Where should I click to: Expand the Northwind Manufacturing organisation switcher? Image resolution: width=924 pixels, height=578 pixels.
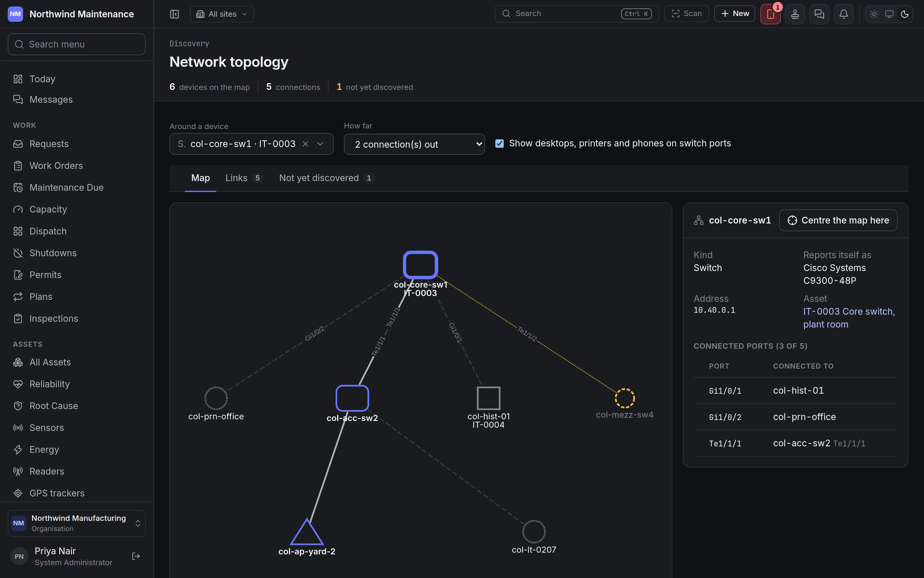coord(76,523)
